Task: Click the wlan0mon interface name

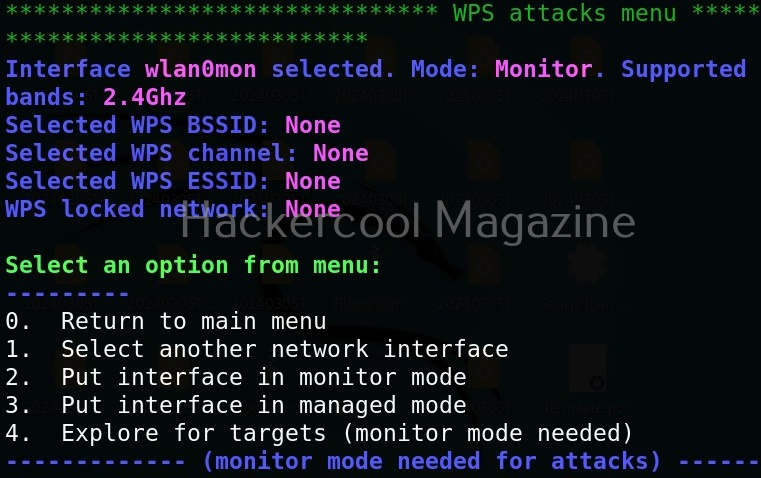Action: 200,69
